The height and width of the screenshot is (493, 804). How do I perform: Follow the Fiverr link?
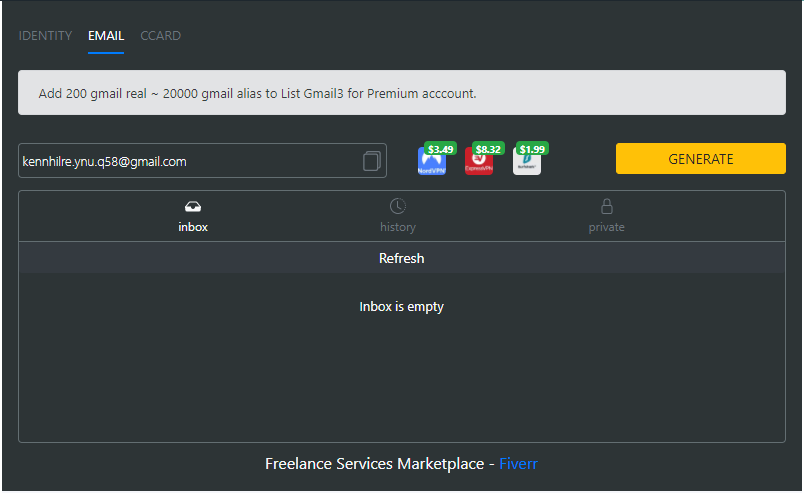(x=518, y=464)
